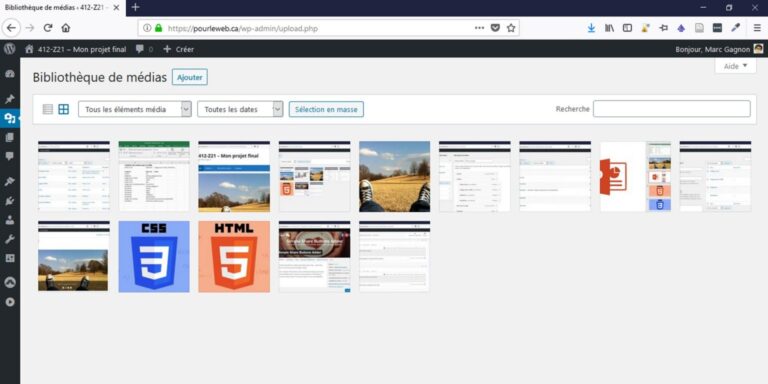Expand the Aide help tab
This screenshot has height=384, width=768.
(x=736, y=66)
